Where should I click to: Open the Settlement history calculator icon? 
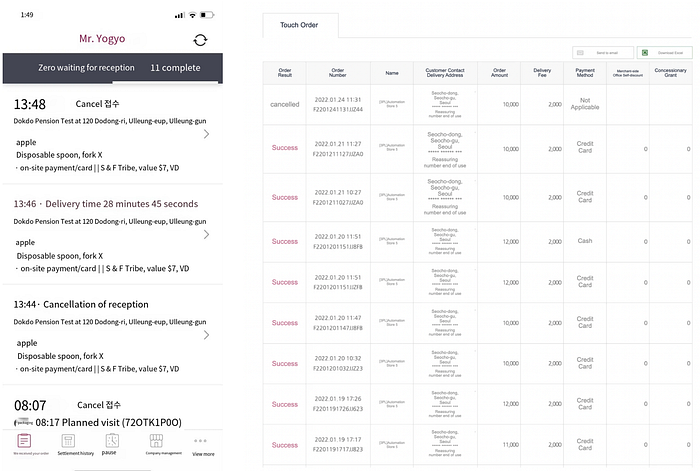[68, 441]
